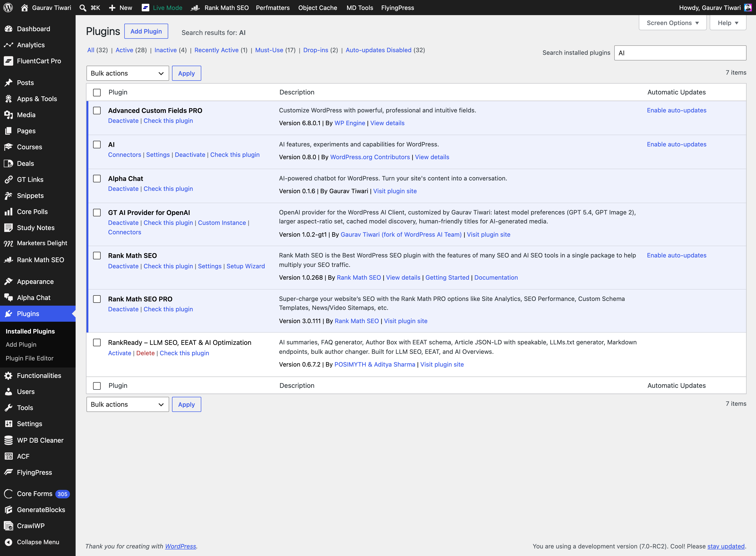Open the WordPress logo menu
Viewport: 756px width, 556px height.
click(8, 7)
